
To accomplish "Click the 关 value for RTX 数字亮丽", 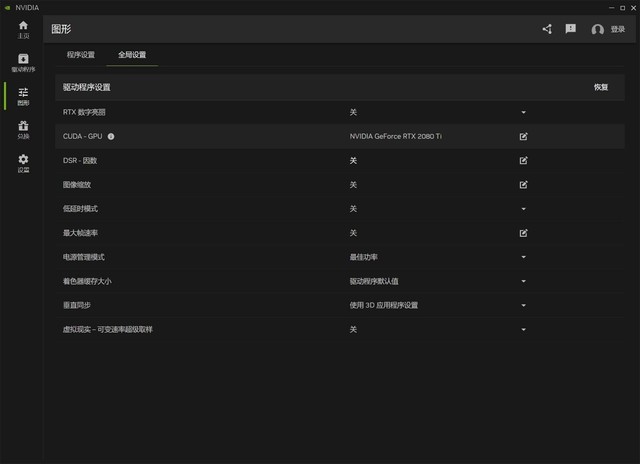I will pyautogui.click(x=353, y=112).
